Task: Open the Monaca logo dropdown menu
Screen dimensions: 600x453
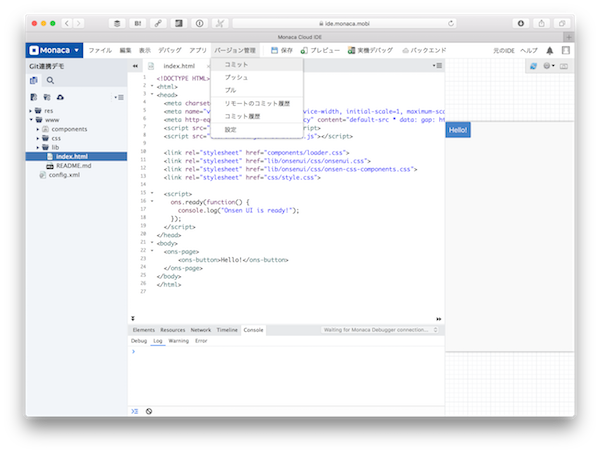Action: pos(54,50)
